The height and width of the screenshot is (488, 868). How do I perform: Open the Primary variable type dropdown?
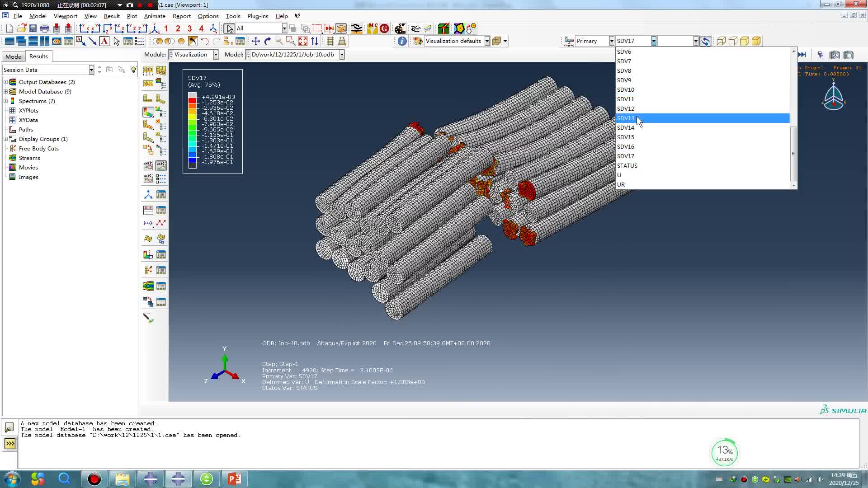611,41
